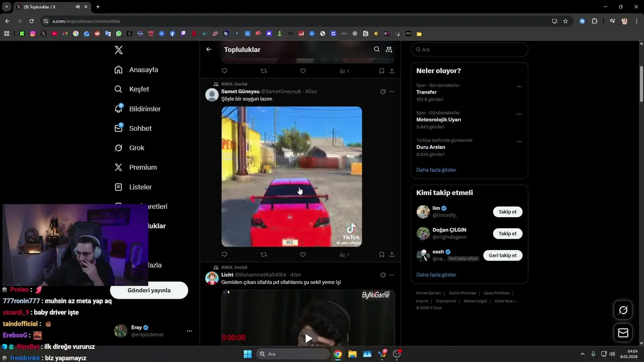
Task: Open more options on Samet Güneysu's post
Action: (x=392, y=92)
